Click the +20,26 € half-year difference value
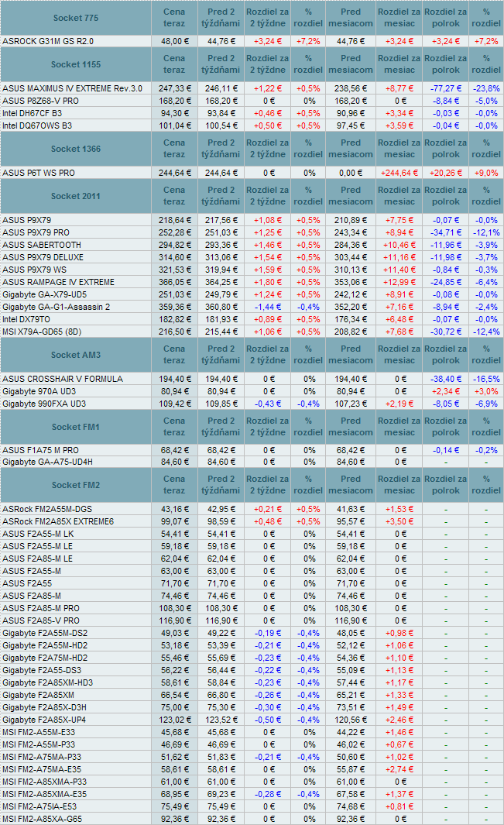 446,173
